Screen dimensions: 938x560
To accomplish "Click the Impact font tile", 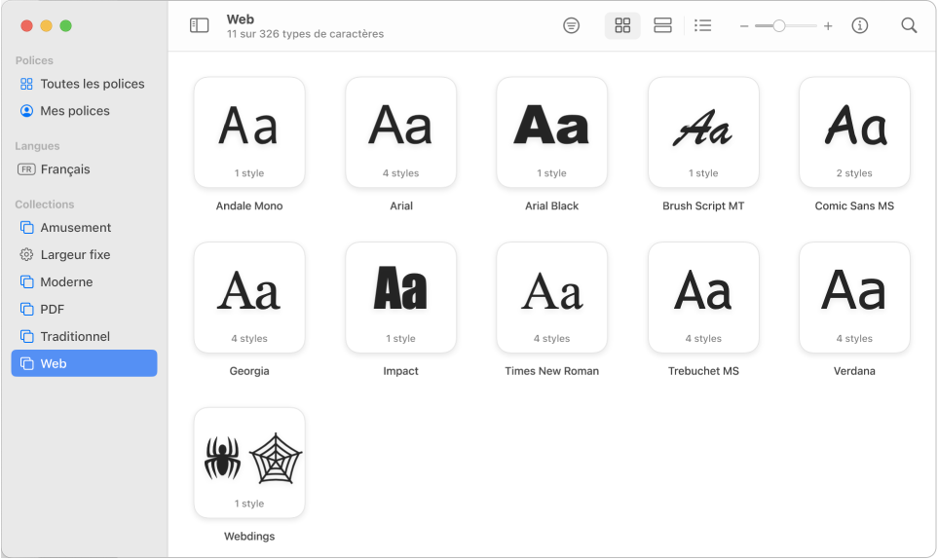I will [x=400, y=297].
